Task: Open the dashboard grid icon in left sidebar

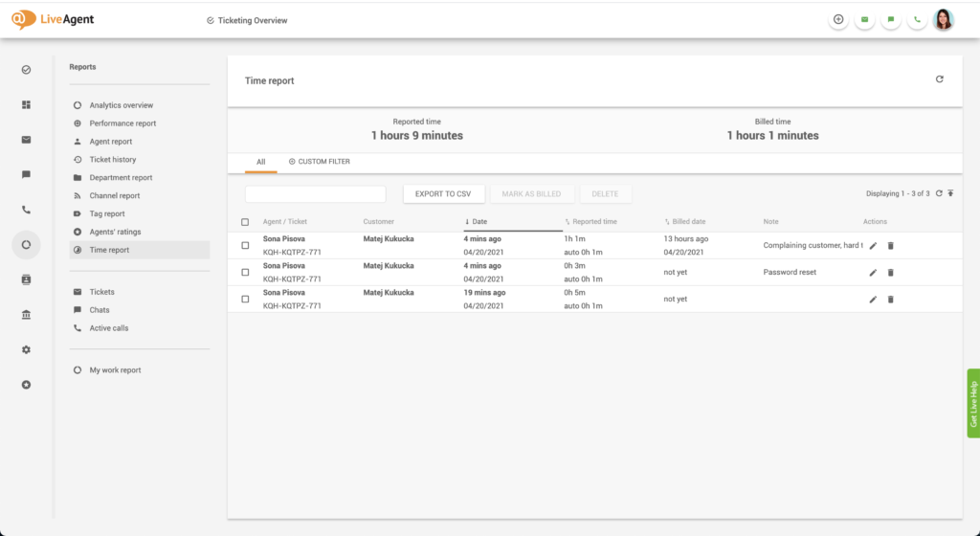Action: pos(26,104)
